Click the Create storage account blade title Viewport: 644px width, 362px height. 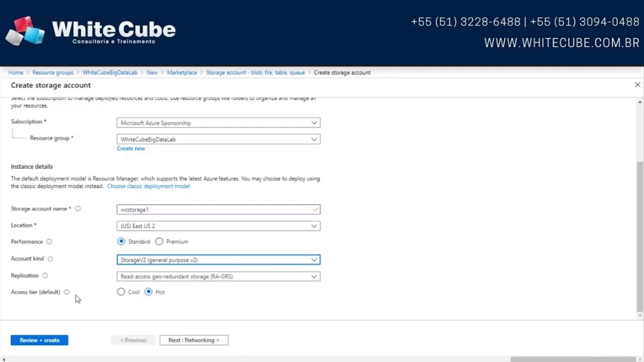coord(51,85)
